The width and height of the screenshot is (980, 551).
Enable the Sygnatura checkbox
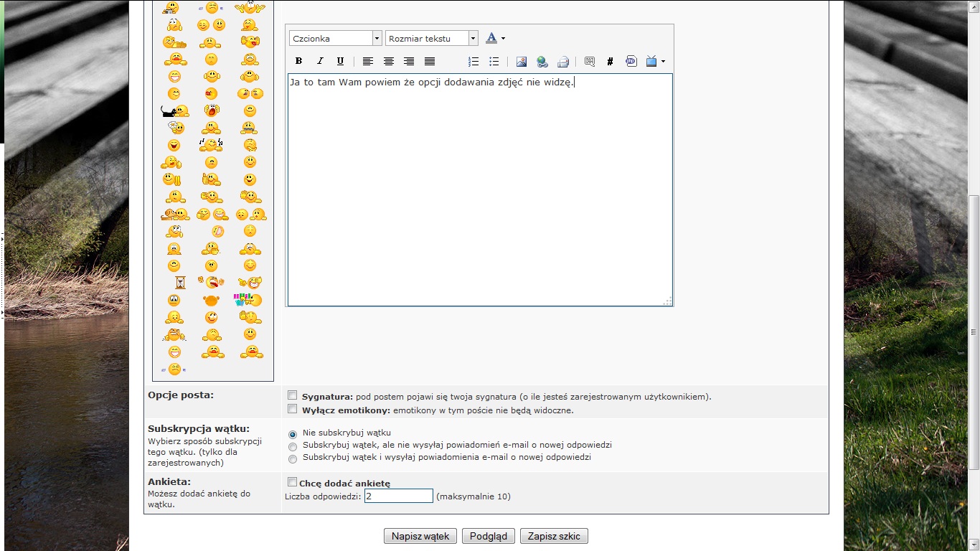[x=293, y=395]
